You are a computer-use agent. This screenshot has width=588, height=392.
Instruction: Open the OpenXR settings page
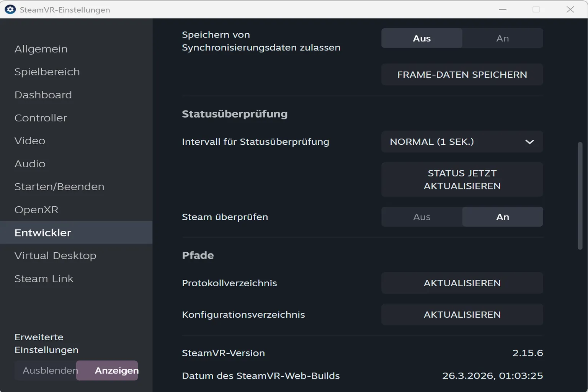(x=76, y=210)
